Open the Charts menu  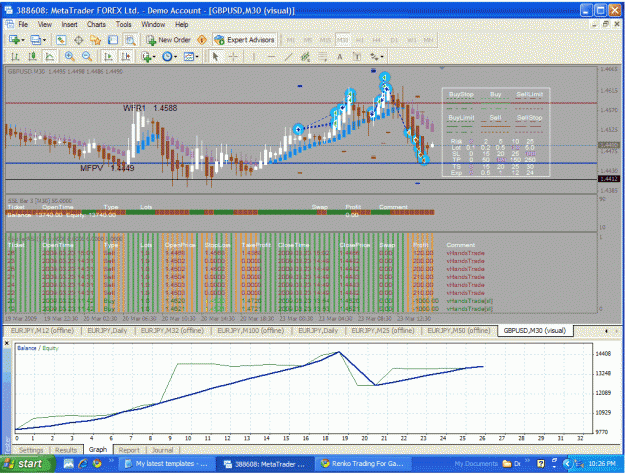coord(96,24)
